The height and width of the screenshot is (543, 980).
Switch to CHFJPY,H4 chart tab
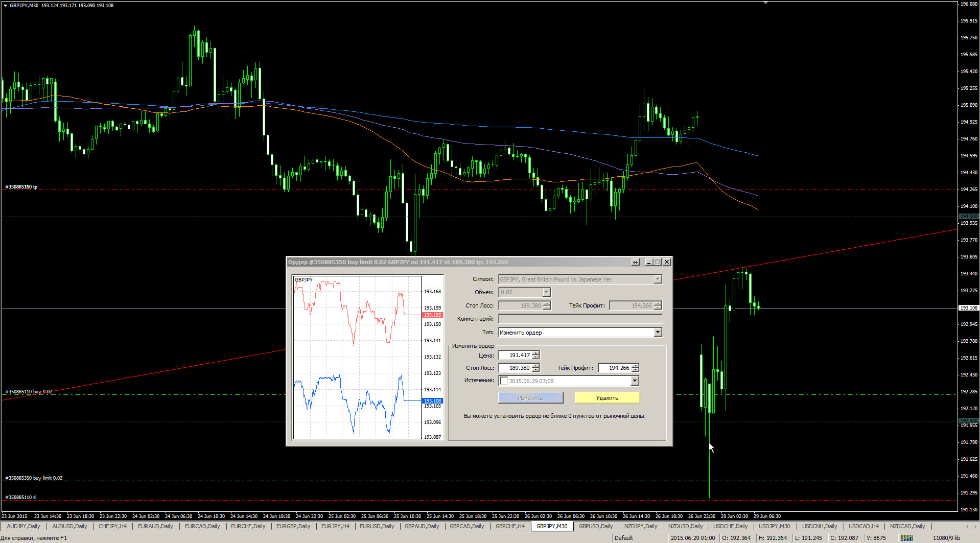tap(112, 526)
